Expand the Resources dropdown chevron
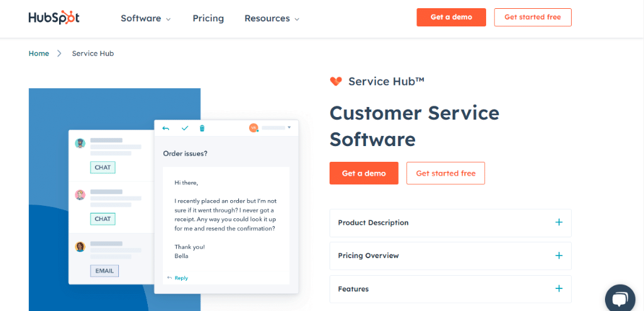 coord(297,20)
